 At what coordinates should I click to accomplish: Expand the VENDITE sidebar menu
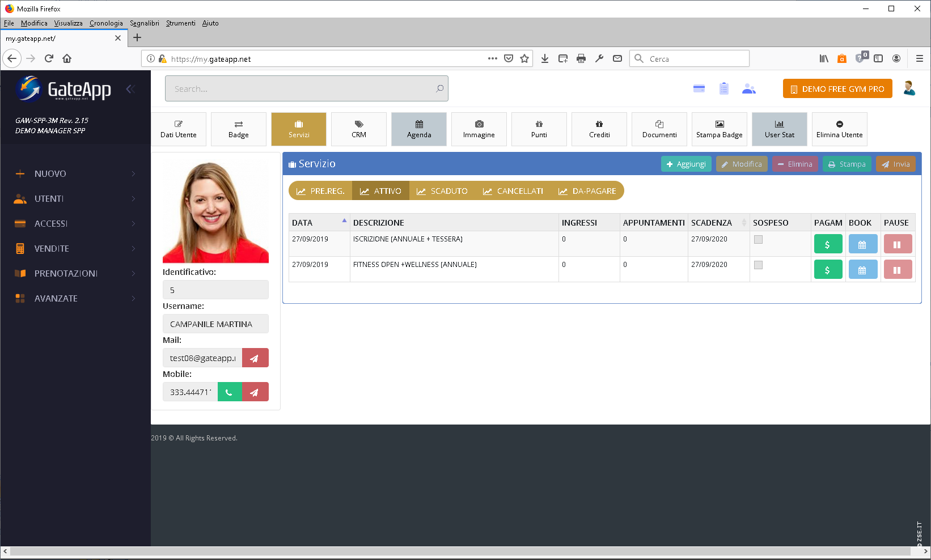(75, 249)
